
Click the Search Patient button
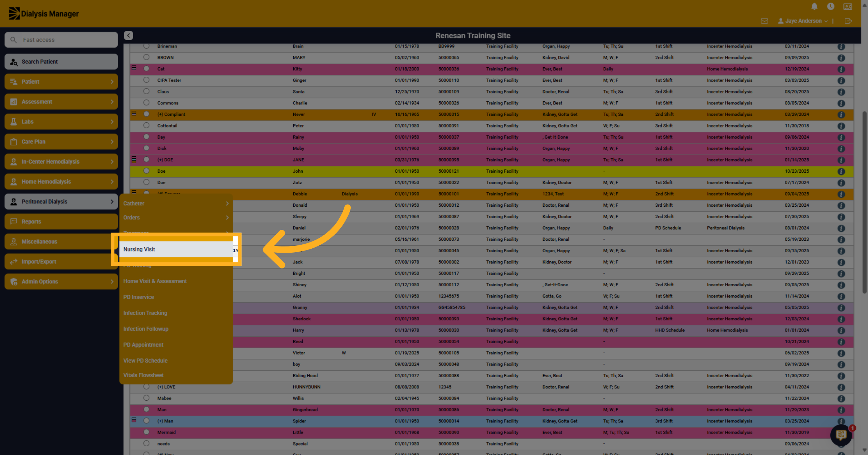click(x=61, y=62)
